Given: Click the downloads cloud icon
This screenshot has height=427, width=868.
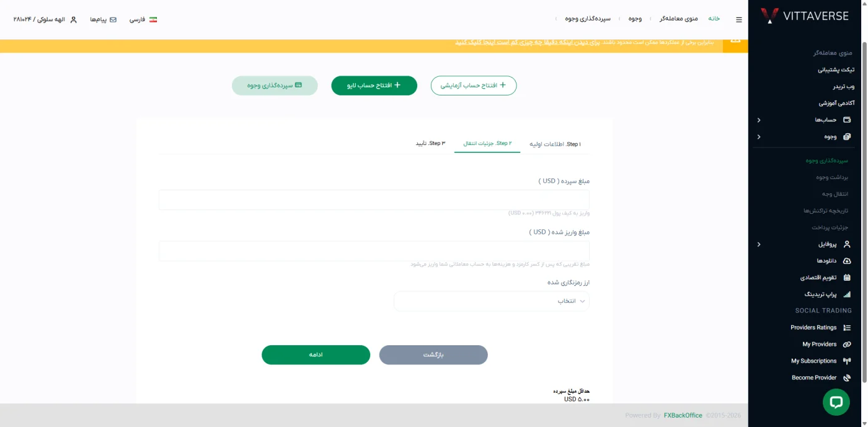Looking at the screenshot, I should coord(847,261).
